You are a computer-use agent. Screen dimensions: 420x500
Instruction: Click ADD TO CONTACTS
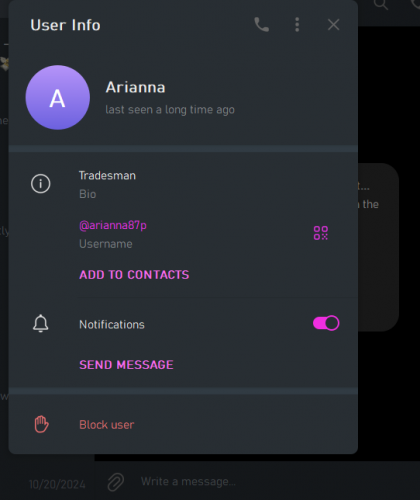click(134, 275)
